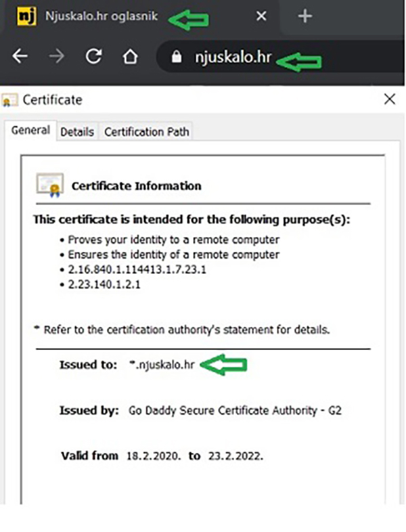Click the Certificate window title text

[x=52, y=99]
